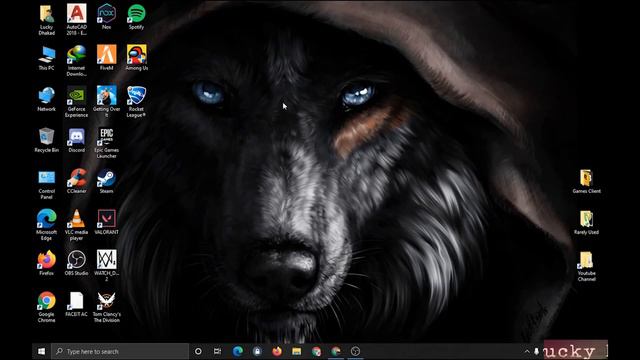
Task: Click the taskbar search box
Action: click(120, 351)
